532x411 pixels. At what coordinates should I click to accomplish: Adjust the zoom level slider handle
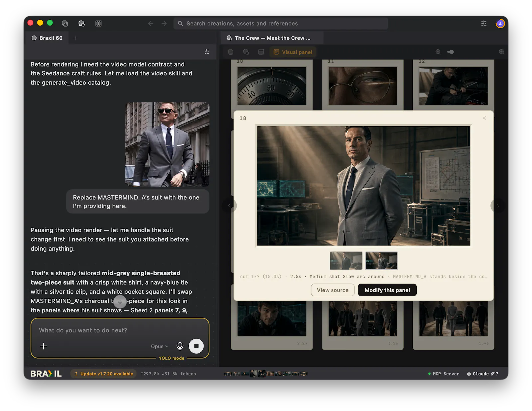450,52
